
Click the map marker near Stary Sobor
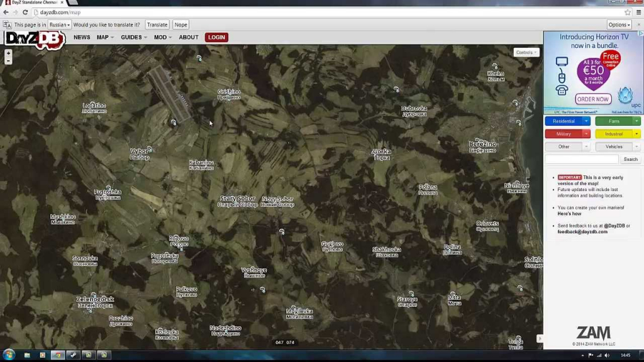[282, 232]
